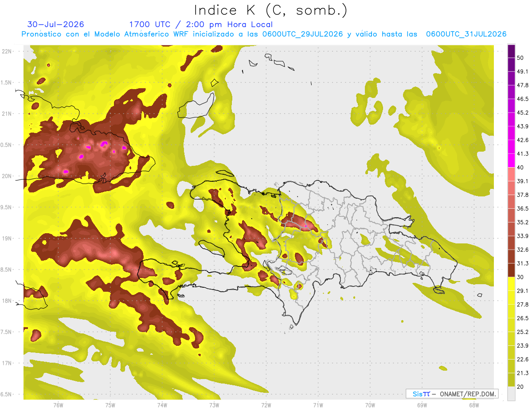Click the '41.3' color scale label

pyautogui.click(x=523, y=154)
